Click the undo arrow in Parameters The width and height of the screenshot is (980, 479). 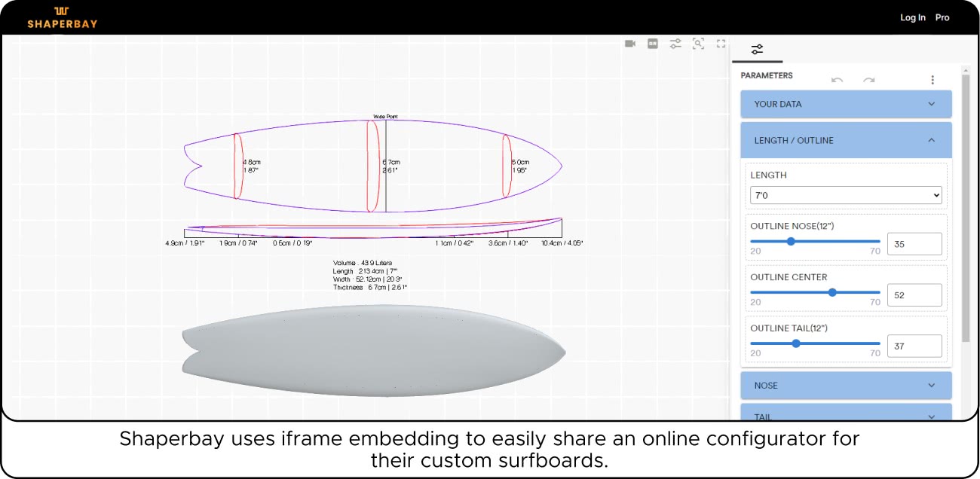[x=837, y=80]
